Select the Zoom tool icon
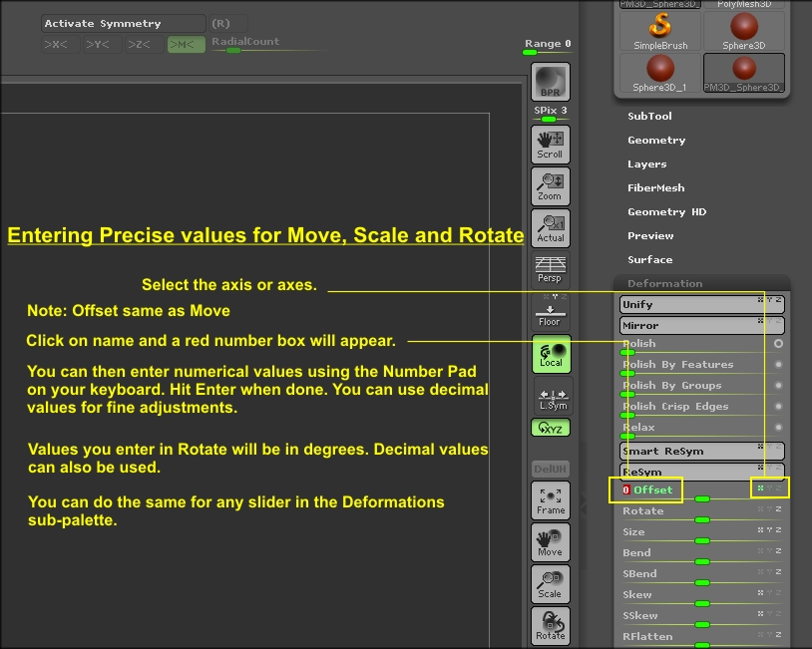This screenshot has width=812, height=649. click(x=550, y=186)
